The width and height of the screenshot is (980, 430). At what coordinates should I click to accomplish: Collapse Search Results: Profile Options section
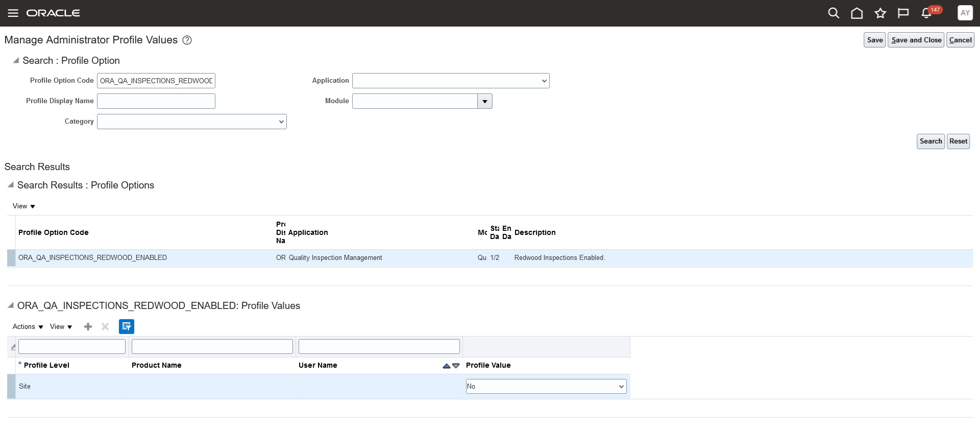(11, 185)
